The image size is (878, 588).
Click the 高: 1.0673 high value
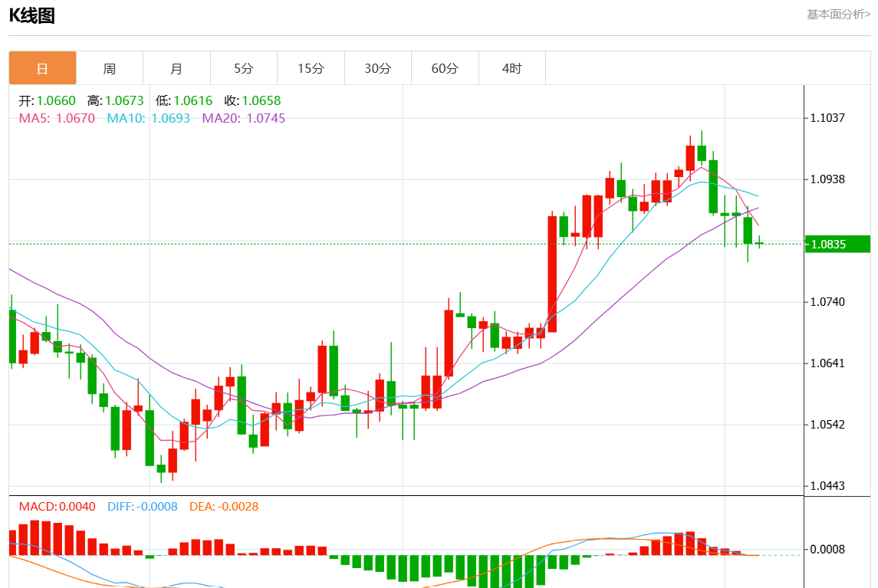point(115,100)
